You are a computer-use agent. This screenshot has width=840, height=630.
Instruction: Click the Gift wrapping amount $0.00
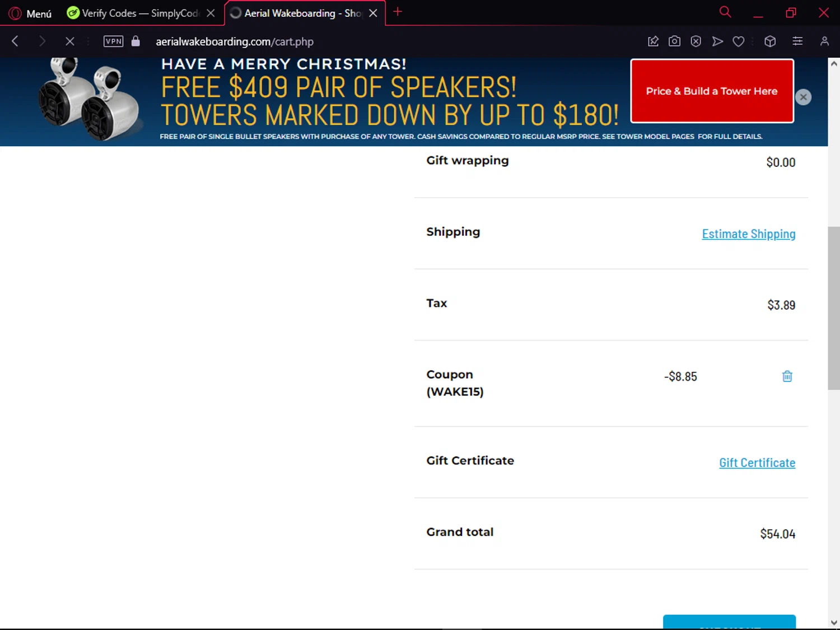[x=781, y=162]
